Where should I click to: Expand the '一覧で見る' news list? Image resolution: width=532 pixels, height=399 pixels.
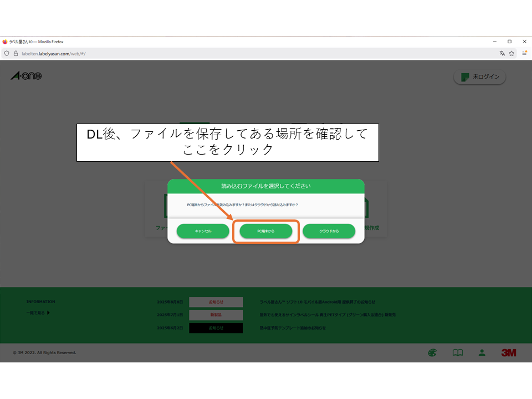pyautogui.click(x=39, y=313)
